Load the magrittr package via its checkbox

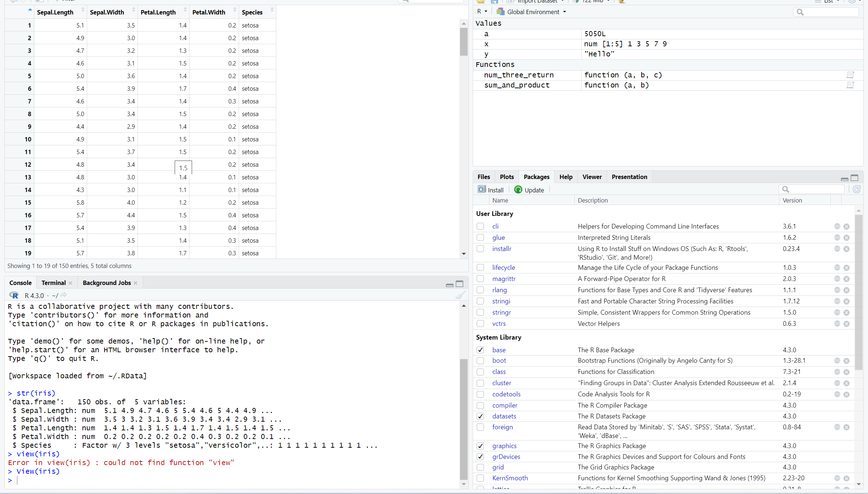[480, 279]
